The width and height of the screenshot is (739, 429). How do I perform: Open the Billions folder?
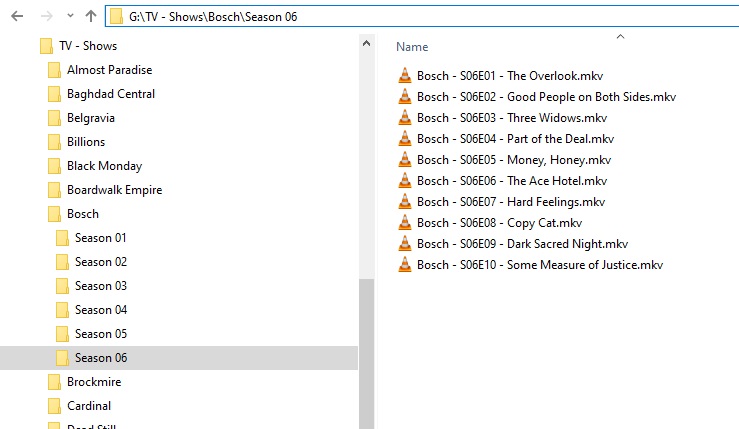pyautogui.click(x=86, y=142)
